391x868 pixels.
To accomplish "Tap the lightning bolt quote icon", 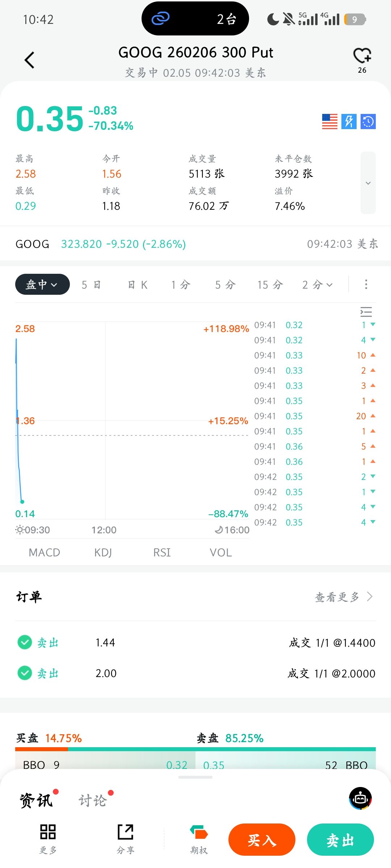I will 349,122.
